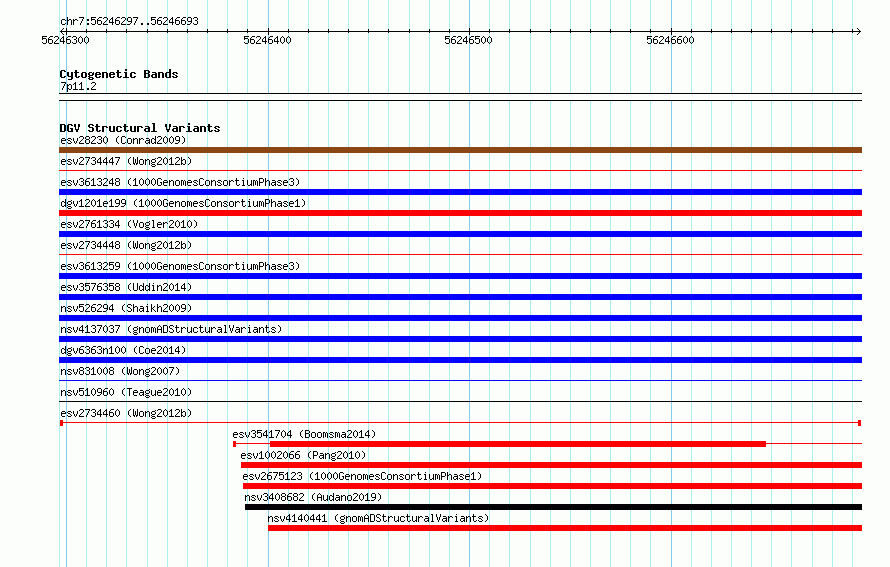Select the blue bar under esv3576358
890x567 pixels.
pyautogui.click(x=460, y=297)
